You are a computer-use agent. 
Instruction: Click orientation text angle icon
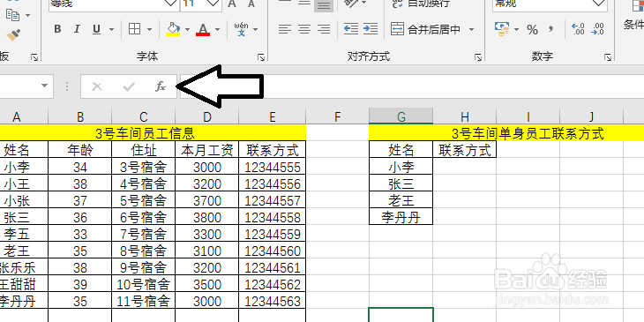[x=351, y=4]
